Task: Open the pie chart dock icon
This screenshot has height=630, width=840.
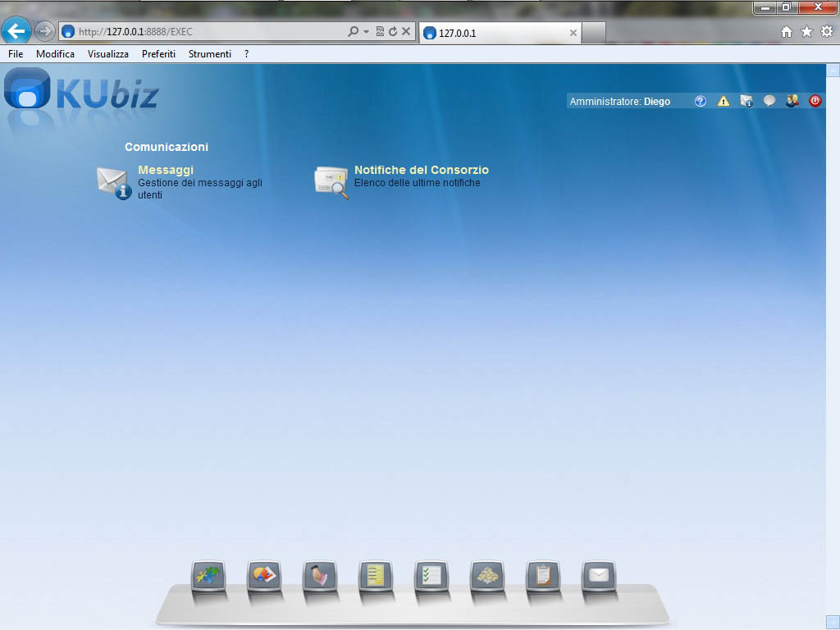Action: tap(264, 576)
